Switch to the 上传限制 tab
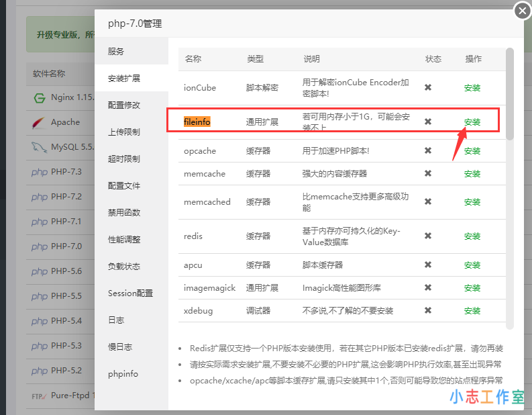 131,132
